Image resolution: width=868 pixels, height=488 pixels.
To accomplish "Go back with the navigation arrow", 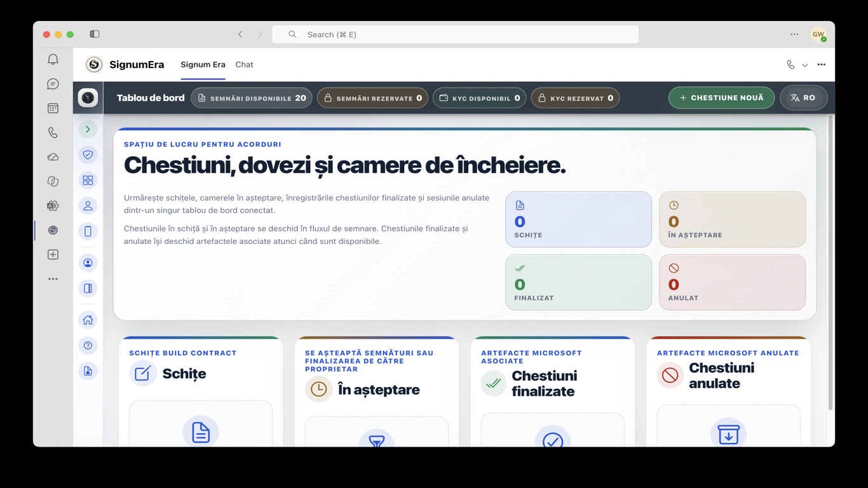I will tap(240, 34).
